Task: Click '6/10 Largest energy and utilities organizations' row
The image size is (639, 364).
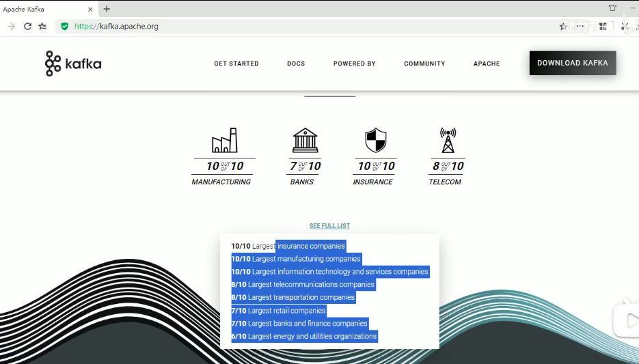Action: pyautogui.click(x=304, y=336)
